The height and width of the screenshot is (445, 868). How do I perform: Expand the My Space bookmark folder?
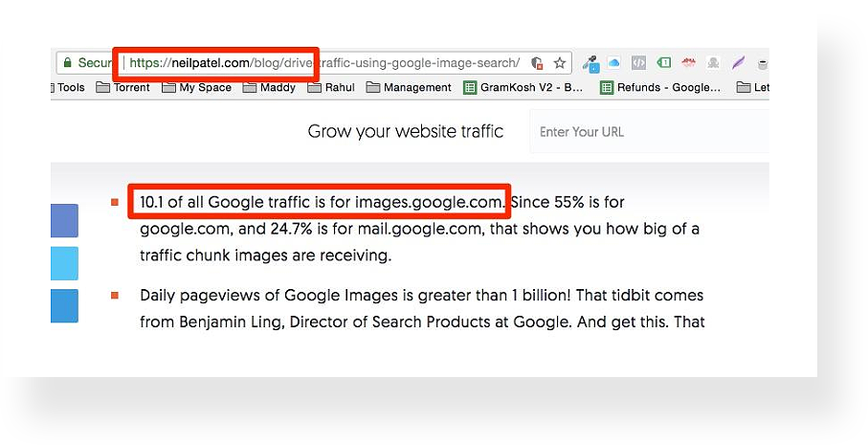pyautogui.click(x=196, y=87)
